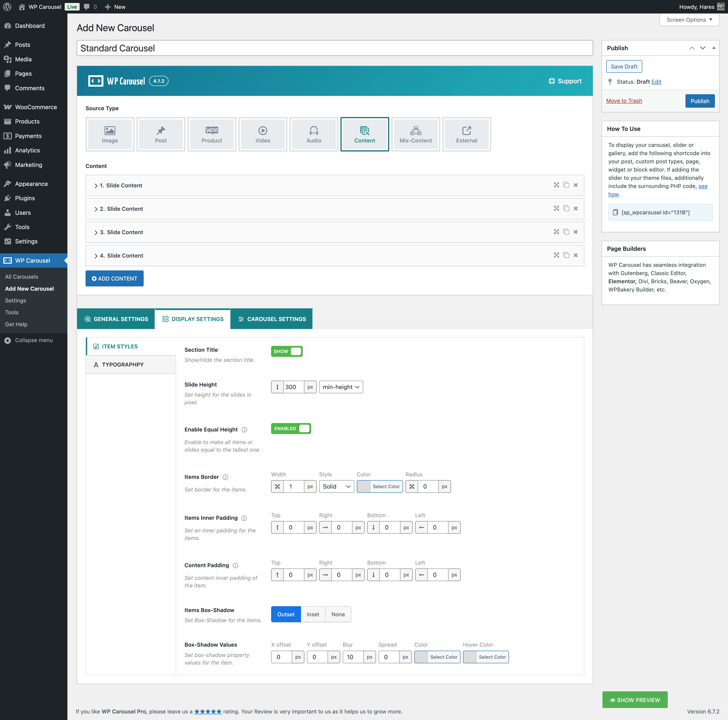Select the Product (Woo) source type
Image resolution: width=728 pixels, height=720 pixels.
(x=212, y=134)
